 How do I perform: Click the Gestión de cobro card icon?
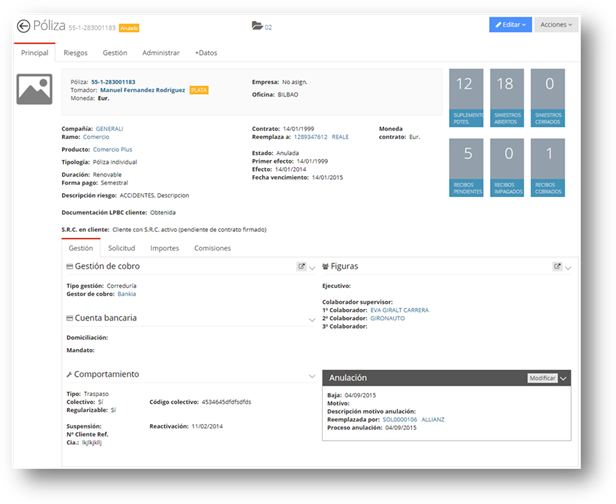(70, 266)
